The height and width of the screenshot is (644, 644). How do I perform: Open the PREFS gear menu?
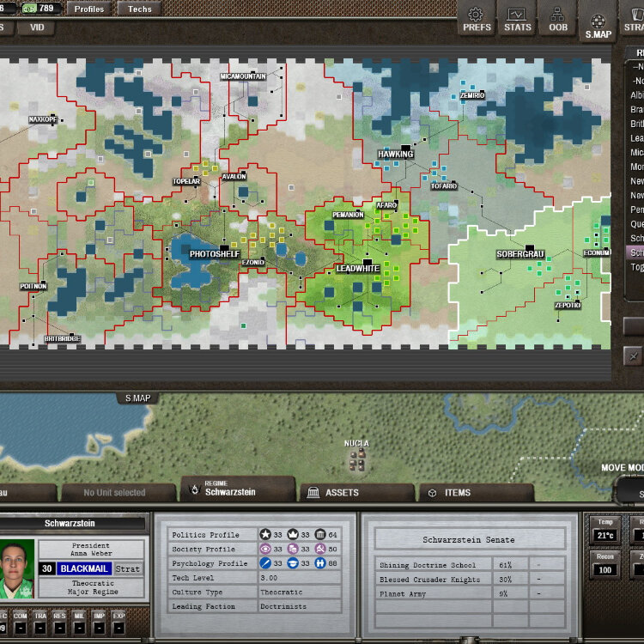[477, 19]
